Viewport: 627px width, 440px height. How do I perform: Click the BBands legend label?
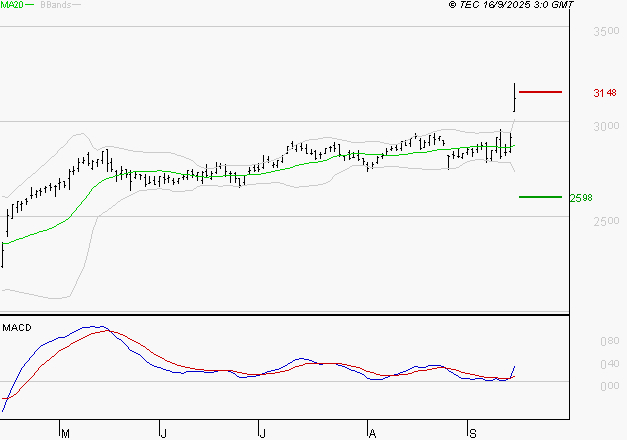pos(55,5)
